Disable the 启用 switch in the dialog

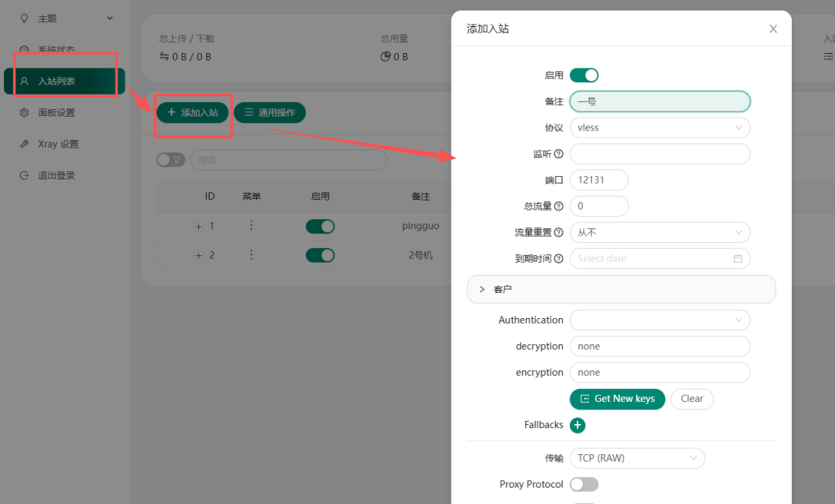tap(584, 74)
